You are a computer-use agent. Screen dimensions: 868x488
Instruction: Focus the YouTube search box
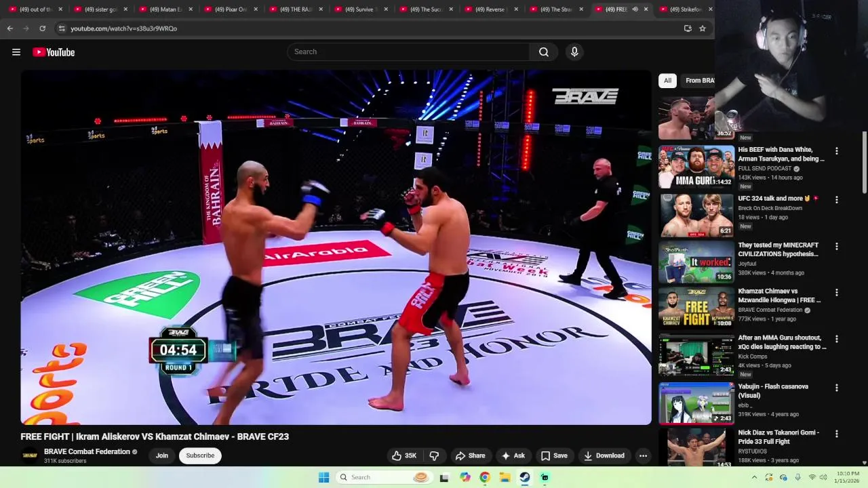pyautogui.click(x=408, y=52)
